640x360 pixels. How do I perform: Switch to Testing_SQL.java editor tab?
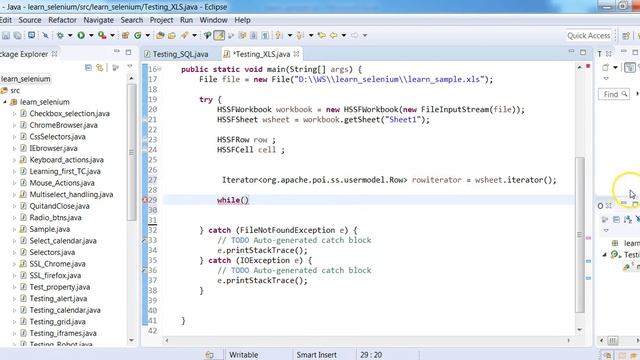pos(176,54)
